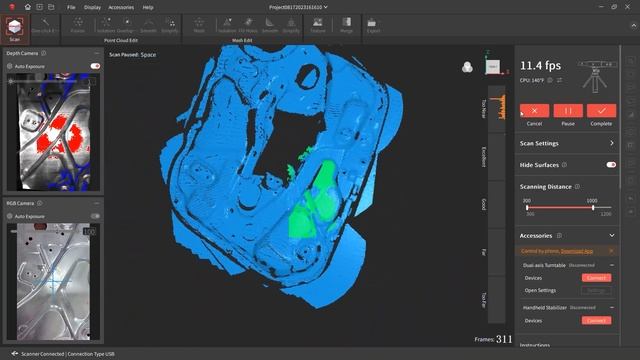Click the Scanning Distance minimum handle

(527, 208)
